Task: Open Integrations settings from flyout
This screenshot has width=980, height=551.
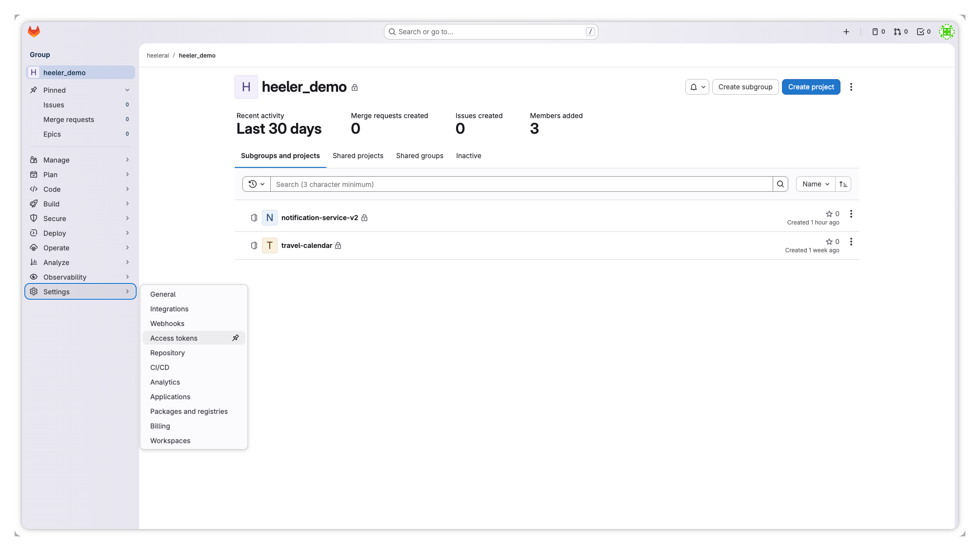Action: click(194, 309)
